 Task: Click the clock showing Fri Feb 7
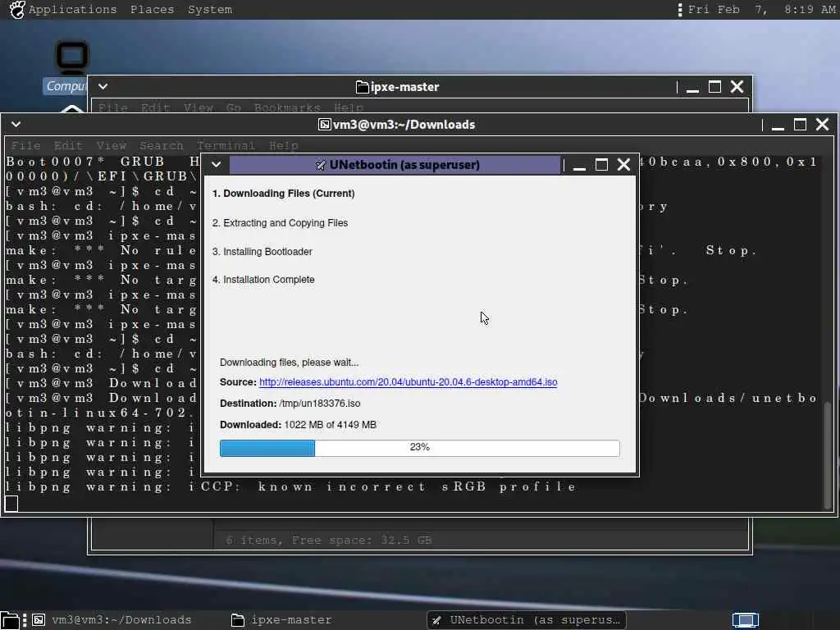[761, 10]
